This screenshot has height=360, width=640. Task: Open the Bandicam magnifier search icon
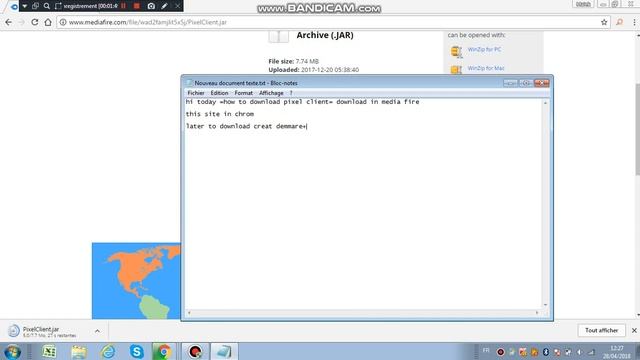pos(47,6)
